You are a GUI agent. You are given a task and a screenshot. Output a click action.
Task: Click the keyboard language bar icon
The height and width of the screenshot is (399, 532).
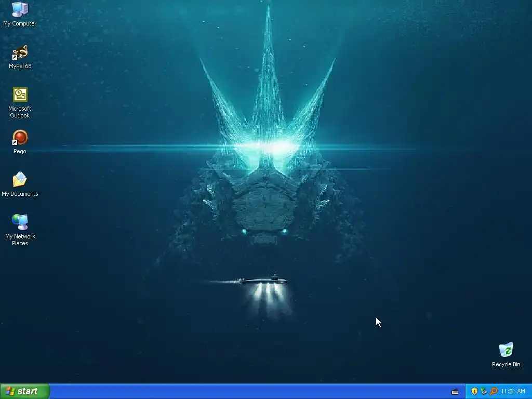coord(455,392)
